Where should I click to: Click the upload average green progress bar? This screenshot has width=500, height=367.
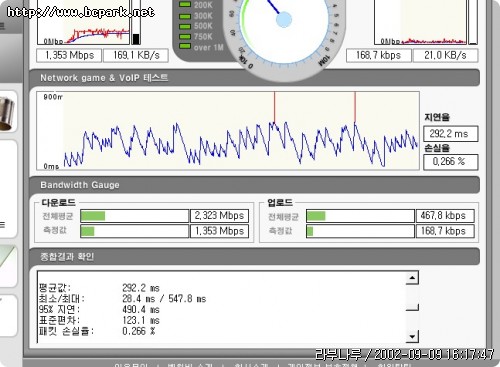click(316, 216)
